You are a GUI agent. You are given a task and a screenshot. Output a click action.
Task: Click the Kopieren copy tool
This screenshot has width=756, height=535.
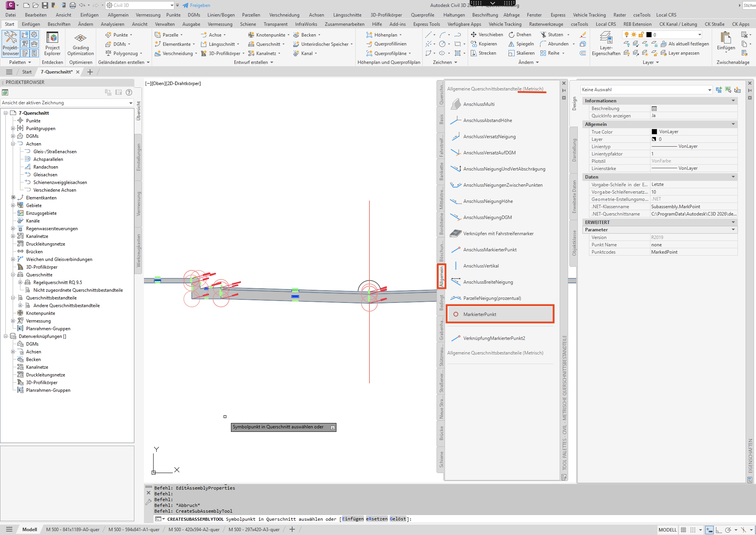tap(484, 44)
